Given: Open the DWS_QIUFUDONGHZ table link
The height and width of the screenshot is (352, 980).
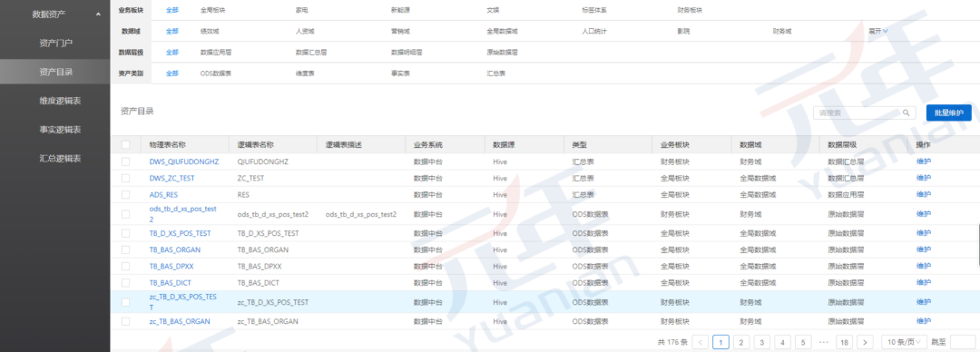Looking at the screenshot, I should tap(183, 161).
